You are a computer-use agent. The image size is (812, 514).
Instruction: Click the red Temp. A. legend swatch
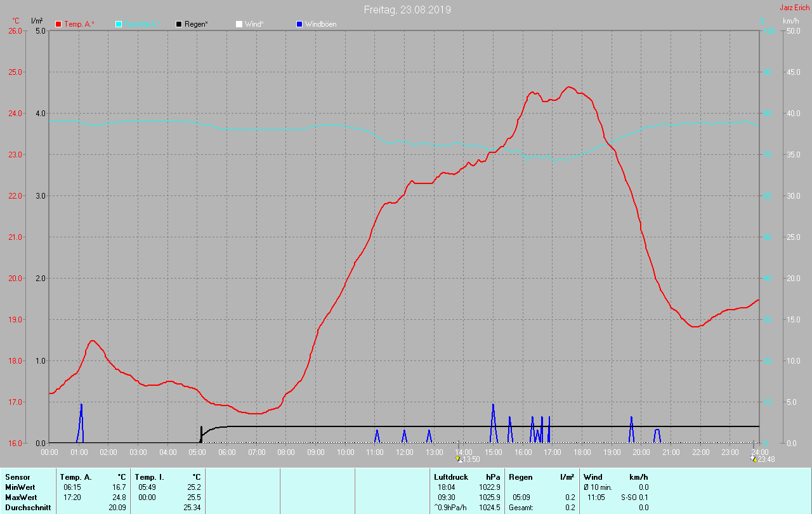tap(58, 24)
